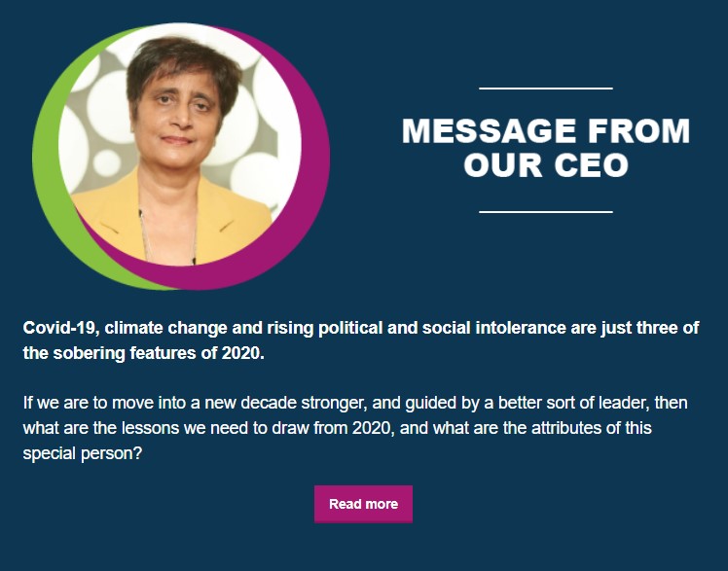728x571 pixels.
Task: Click the white line above the heading
Action: 546,88
